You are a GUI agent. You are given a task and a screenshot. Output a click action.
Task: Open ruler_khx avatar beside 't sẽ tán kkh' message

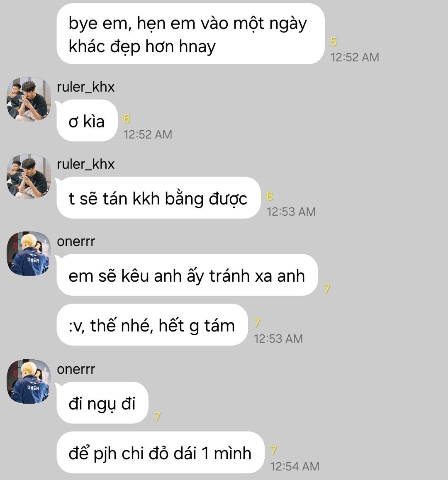29,176
